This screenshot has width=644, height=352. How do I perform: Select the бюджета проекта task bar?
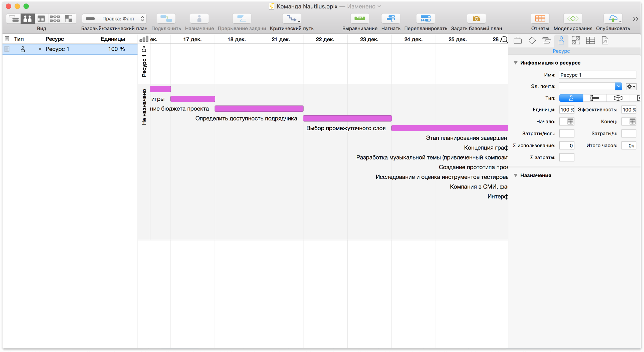coord(259,108)
